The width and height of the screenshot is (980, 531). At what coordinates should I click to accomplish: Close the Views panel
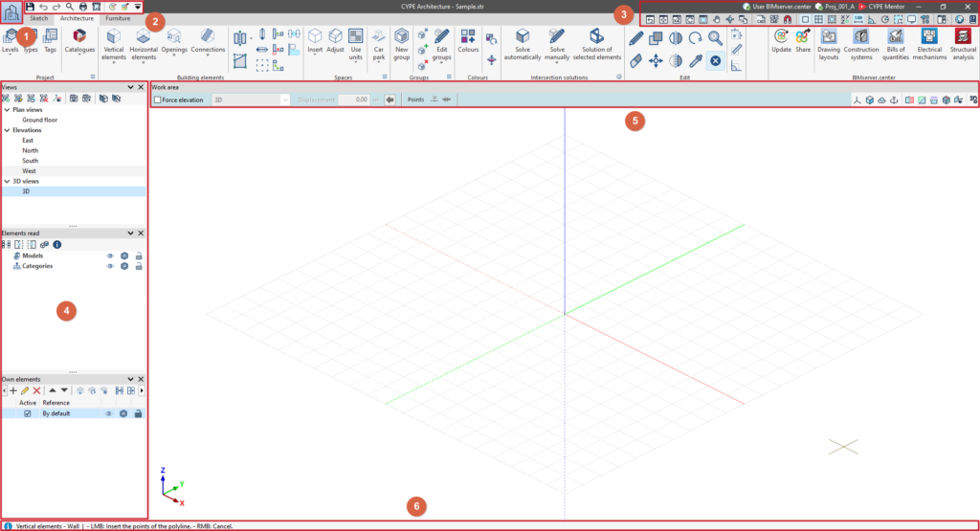click(x=141, y=87)
